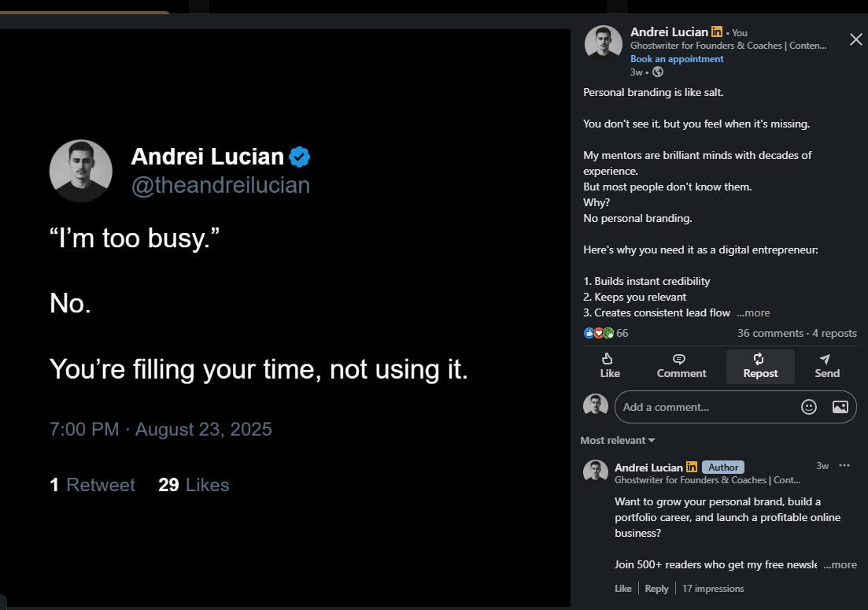Like the author's newsletter comment
Screen dimensions: 868x610
tap(623, 588)
